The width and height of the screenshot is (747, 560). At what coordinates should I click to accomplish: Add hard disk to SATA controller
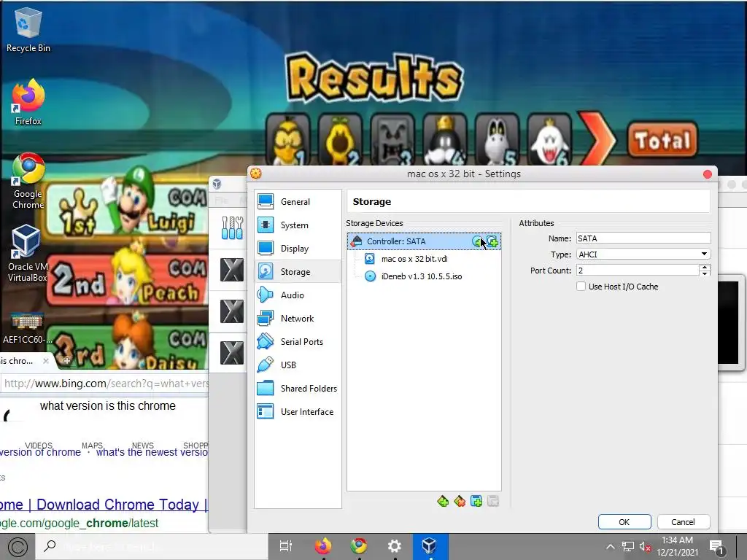pyautogui.click(x=492, y=241)
